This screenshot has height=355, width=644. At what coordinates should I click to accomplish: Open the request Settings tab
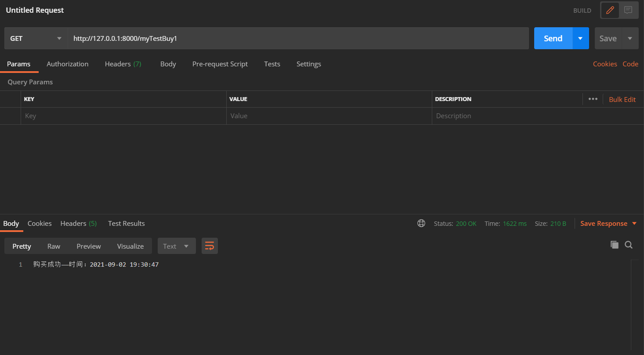[309, 64]
